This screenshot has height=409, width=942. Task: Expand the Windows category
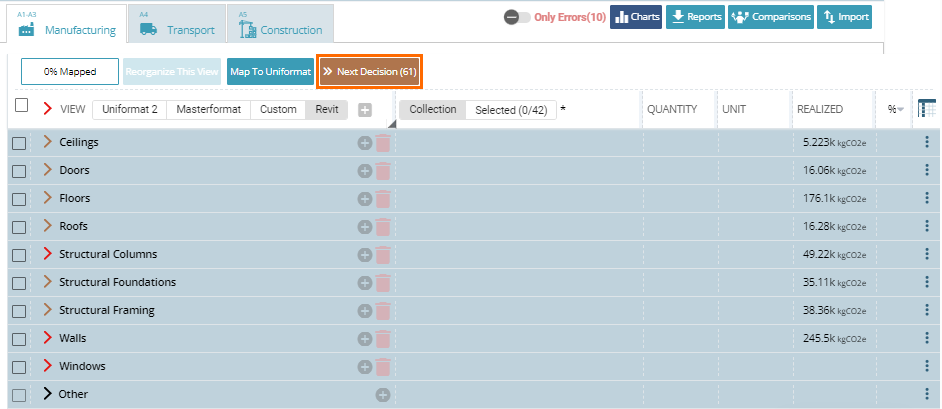[47, 366]
